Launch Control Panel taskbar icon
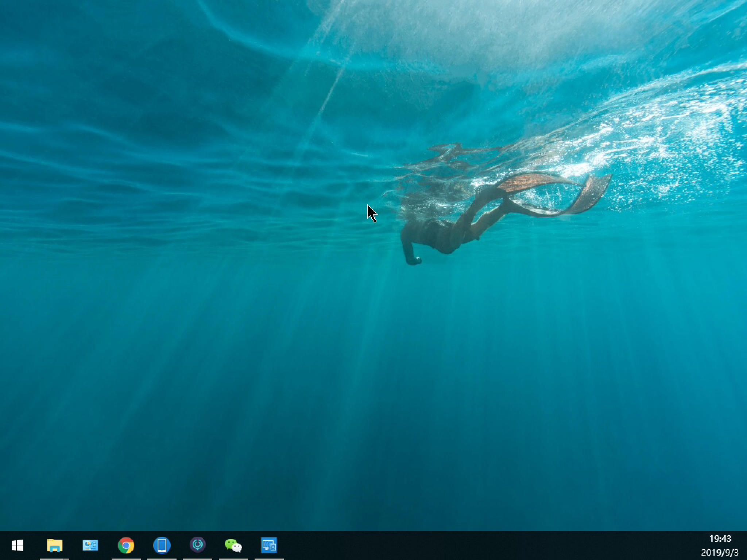 click(90, 545)
